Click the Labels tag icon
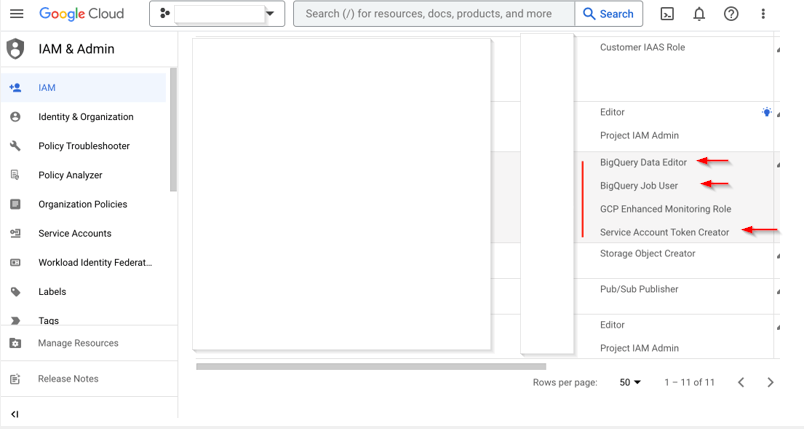The height and width of the screenshot is (429, 804). click(15, 292)
